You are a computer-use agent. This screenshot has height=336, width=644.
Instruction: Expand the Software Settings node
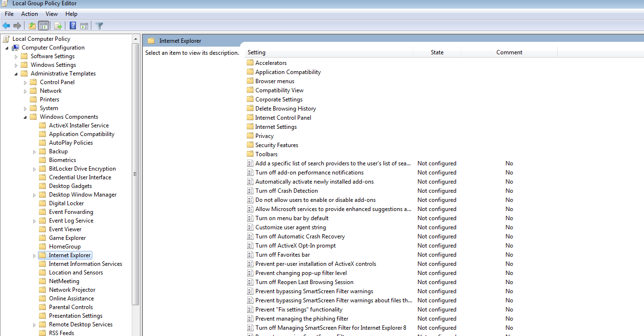(16, 57)
